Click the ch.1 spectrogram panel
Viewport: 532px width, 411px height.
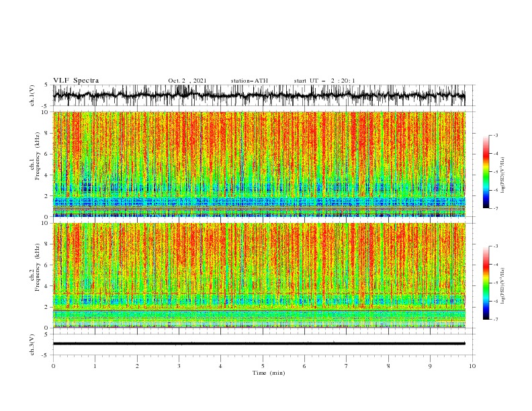point(259,164)
